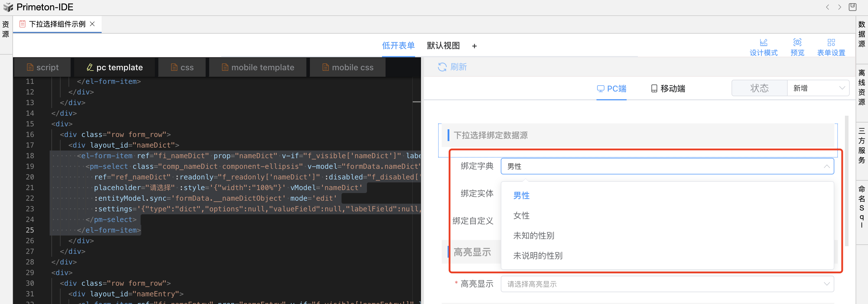Screen dimensions: 868x304
Task: Click the code editor minimap scrollbar
Action: coord(417,102)
